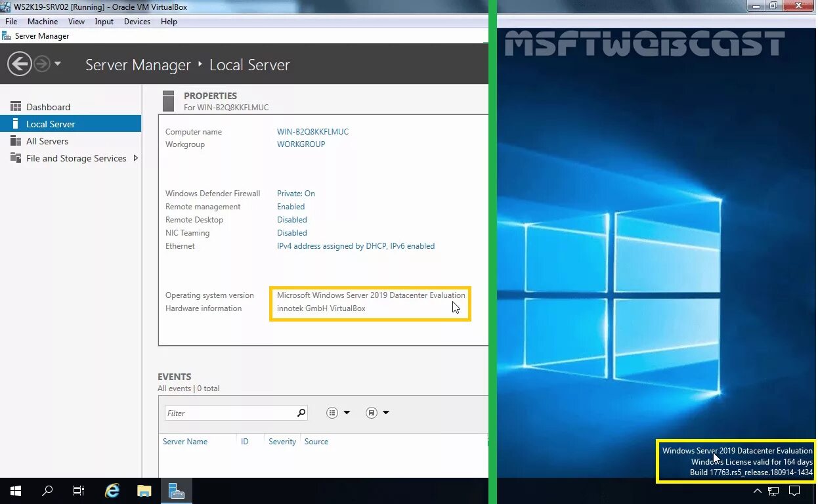Open File Explorer from taskbar
818x504 pixels.
point(144,490)
